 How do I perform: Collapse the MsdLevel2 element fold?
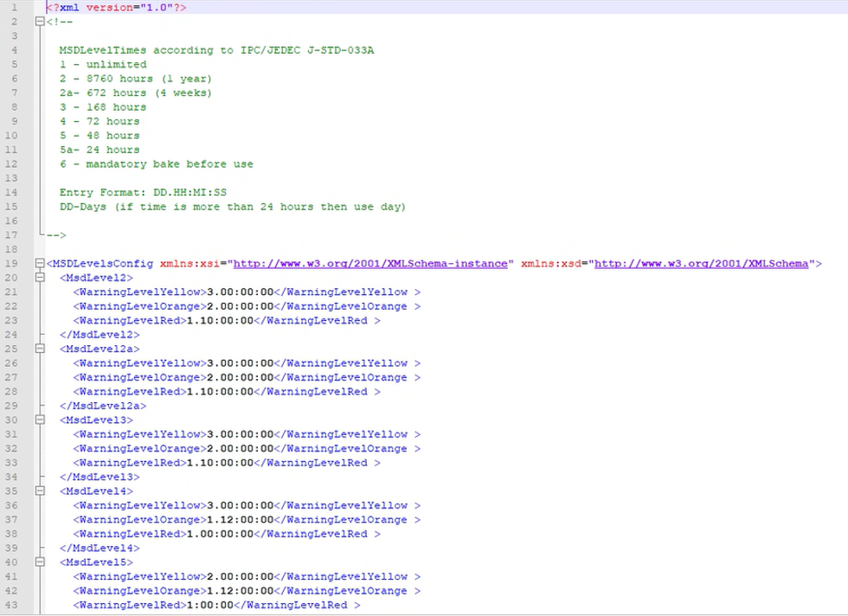[x=40, y=278]
